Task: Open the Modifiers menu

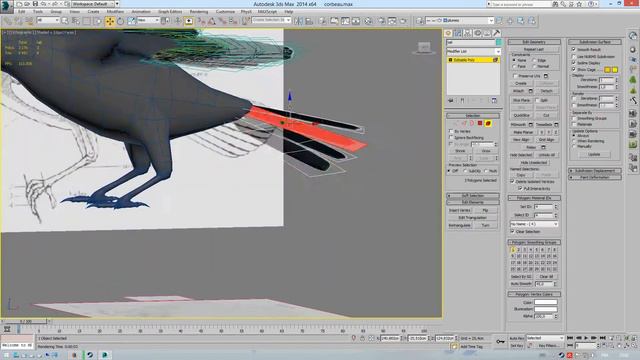Action: click(115, 11)
